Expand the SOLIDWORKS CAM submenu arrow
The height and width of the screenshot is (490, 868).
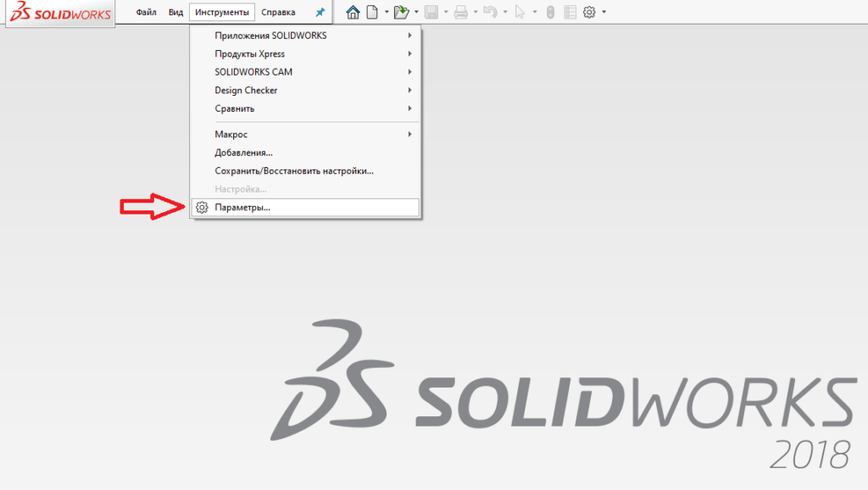(x=409, y=72)
